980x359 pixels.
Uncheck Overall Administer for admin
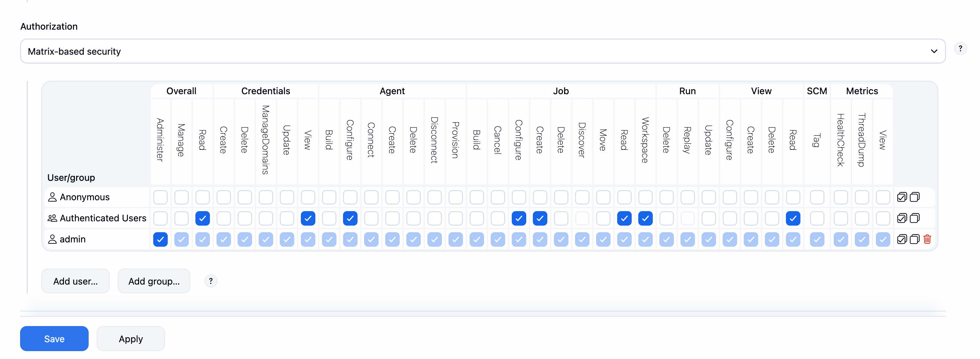(160, 239)
